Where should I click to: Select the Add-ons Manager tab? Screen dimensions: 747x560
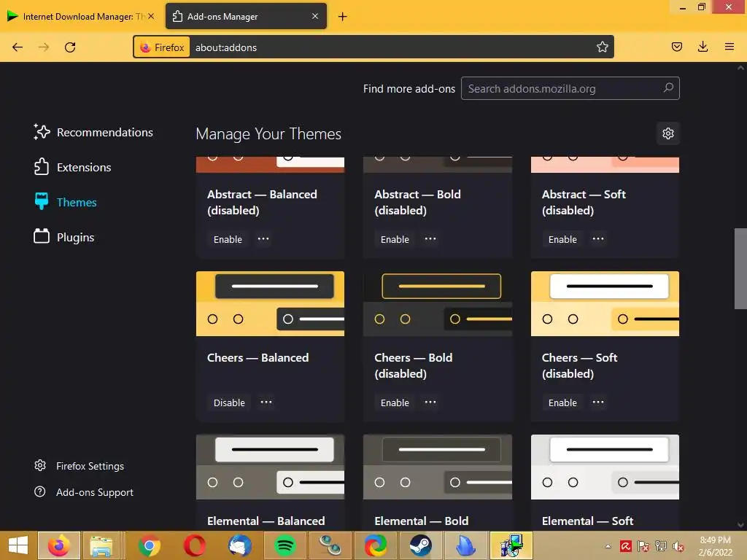coord(246,16)
